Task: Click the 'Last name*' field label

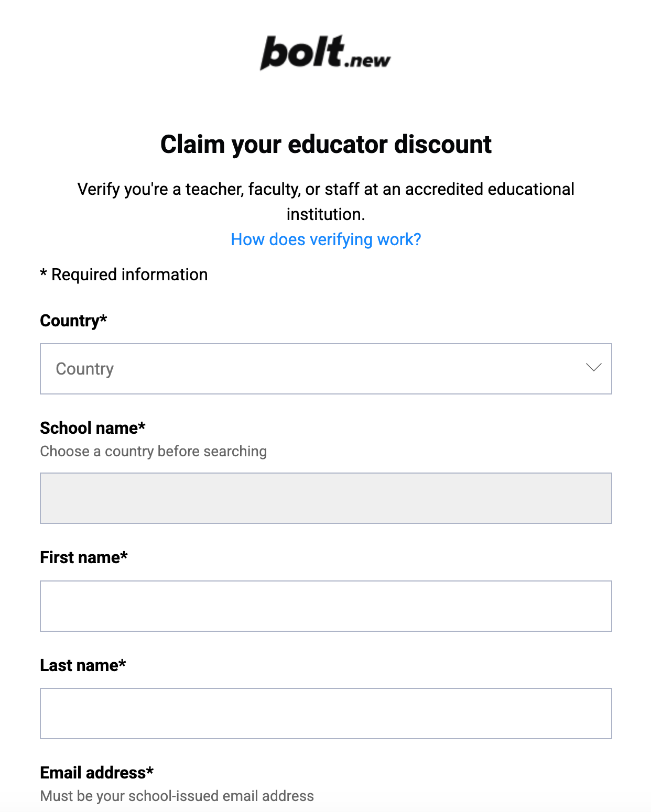Action: point(83,665)
